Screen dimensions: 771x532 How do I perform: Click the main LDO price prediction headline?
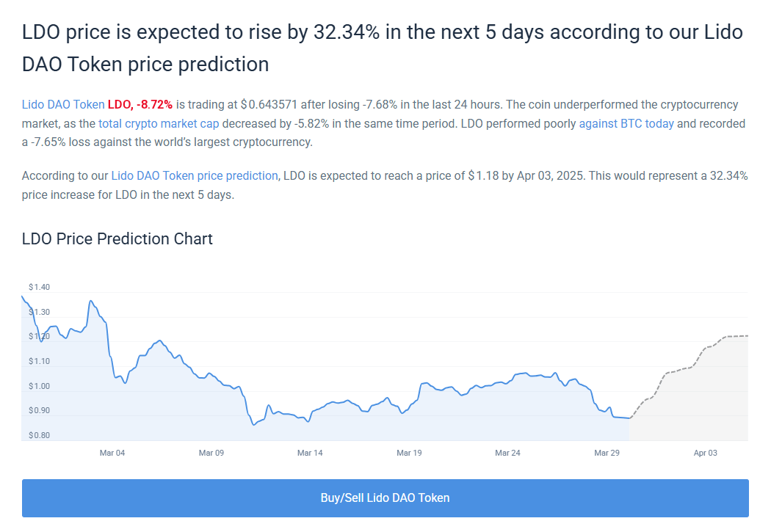pos(382,48)
